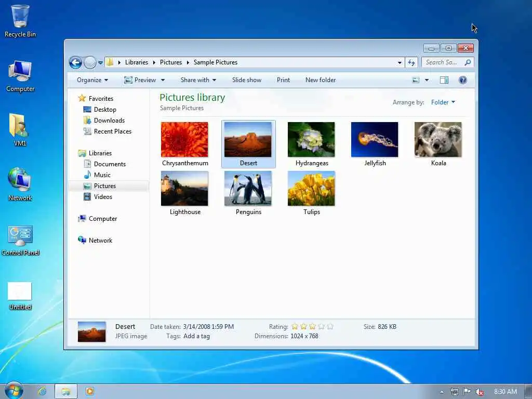Click the search Sample Pictures box
Viewport: 532px width, 399px height.
click(443, 62)
